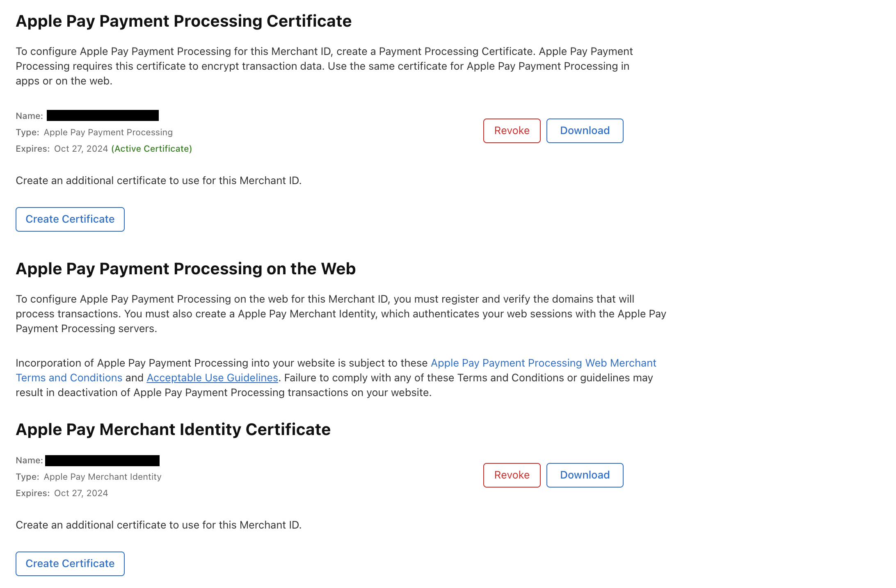
Task: Open Web Merchant Terms and Conditions link
Action: pyautogui.click(x=543, y=363)
